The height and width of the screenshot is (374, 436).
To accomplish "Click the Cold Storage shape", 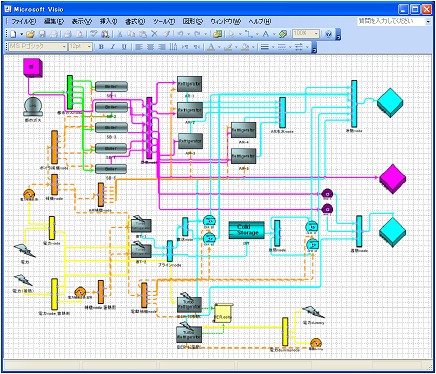I will (247, 230).
